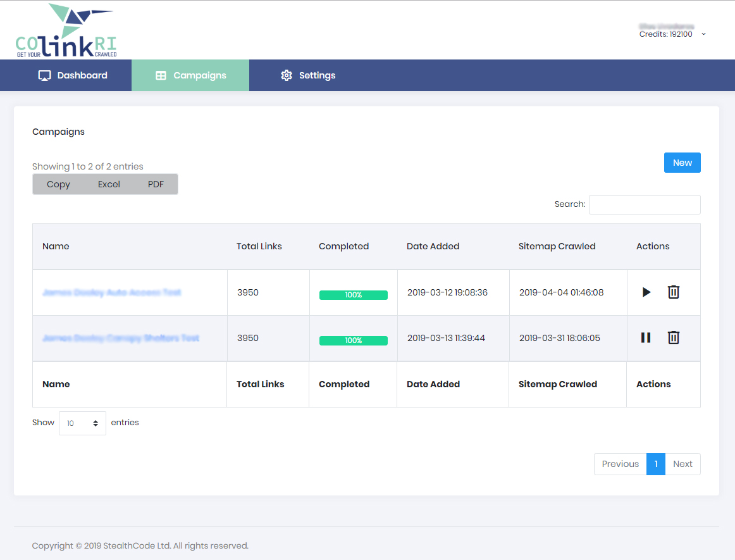The width and height of the screenshot is (735, 560).
Task: Open the show entries dropdown
Action: (x=82, y=423)
